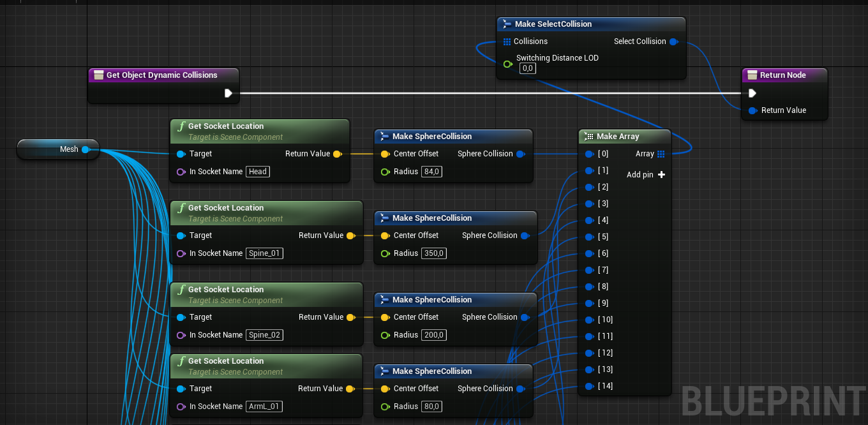
Task: Click the Collisions array input pin
Action: [x=507, y=41]
